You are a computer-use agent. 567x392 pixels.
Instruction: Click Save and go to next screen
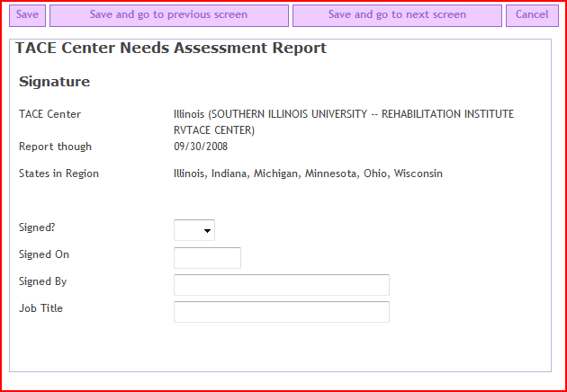397,15
